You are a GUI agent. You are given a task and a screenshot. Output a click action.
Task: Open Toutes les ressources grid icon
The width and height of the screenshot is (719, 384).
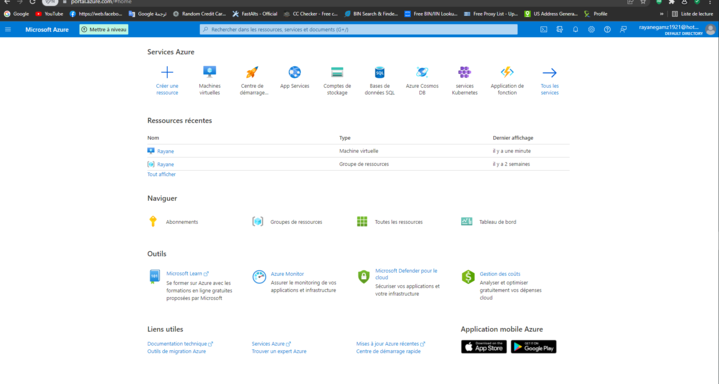(x=362, y=222)
